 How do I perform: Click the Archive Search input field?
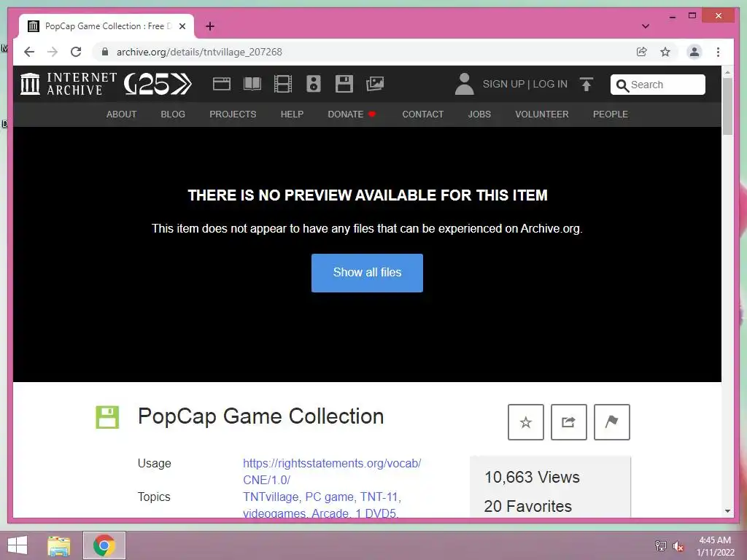pos(657,85)
